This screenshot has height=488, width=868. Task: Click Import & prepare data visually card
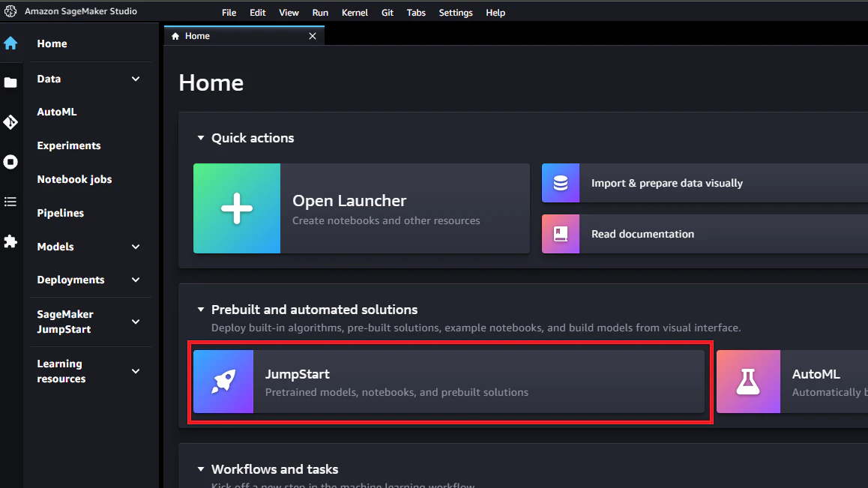[705, 183]
